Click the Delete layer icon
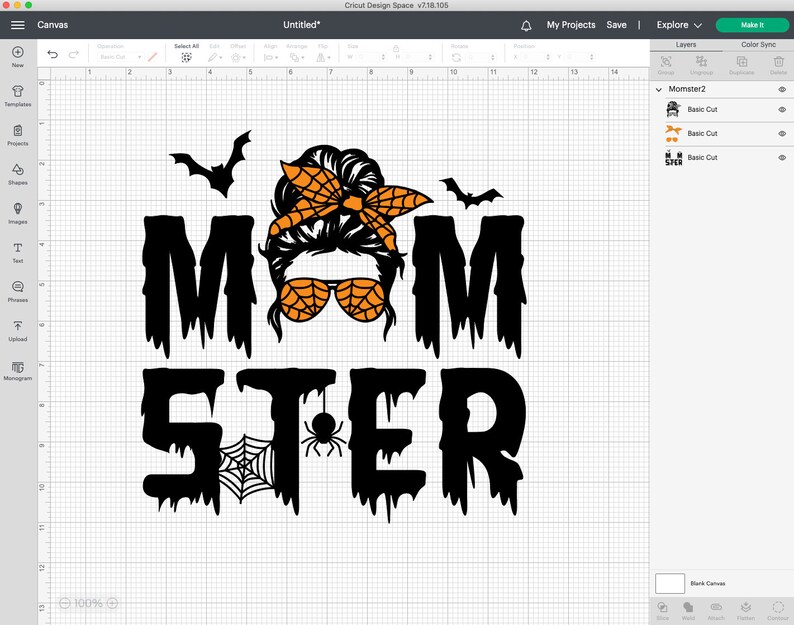794x625 pixels. coord(779,62)
